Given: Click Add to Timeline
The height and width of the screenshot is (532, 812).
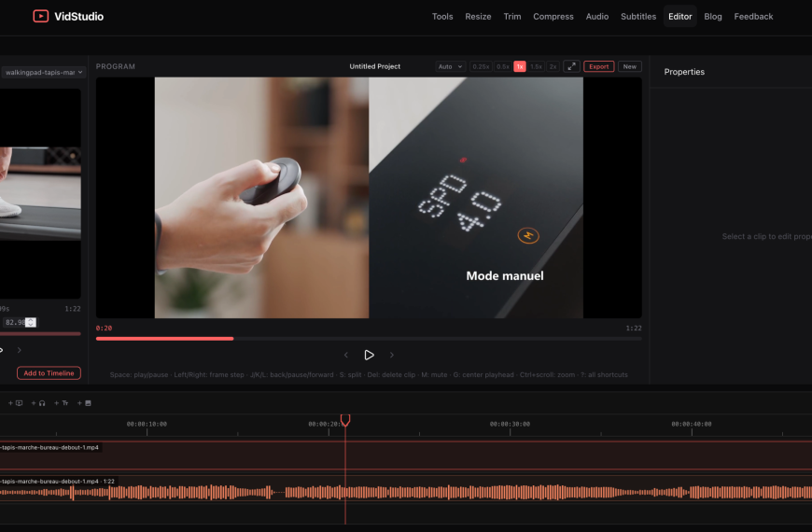Looking at the screenshot, I should [49, 373].
